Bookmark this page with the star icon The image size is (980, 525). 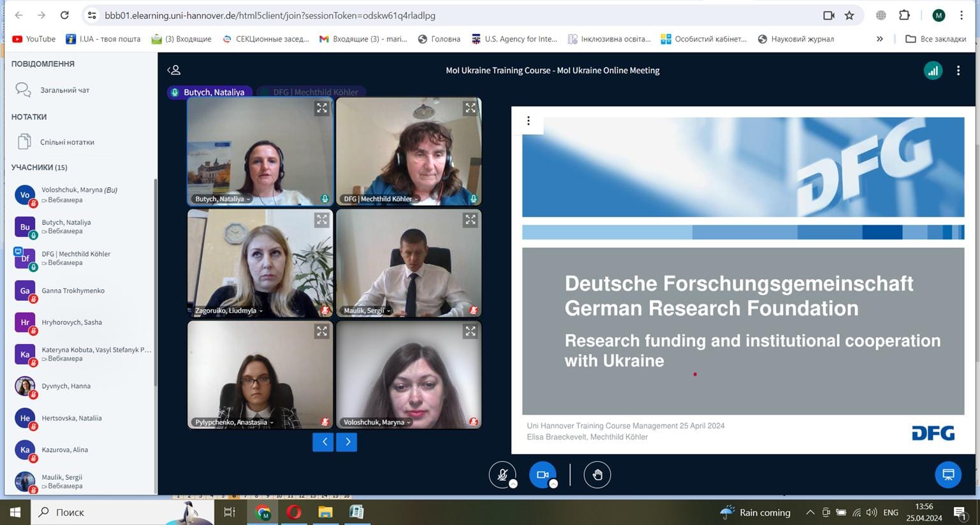point(849,15)
